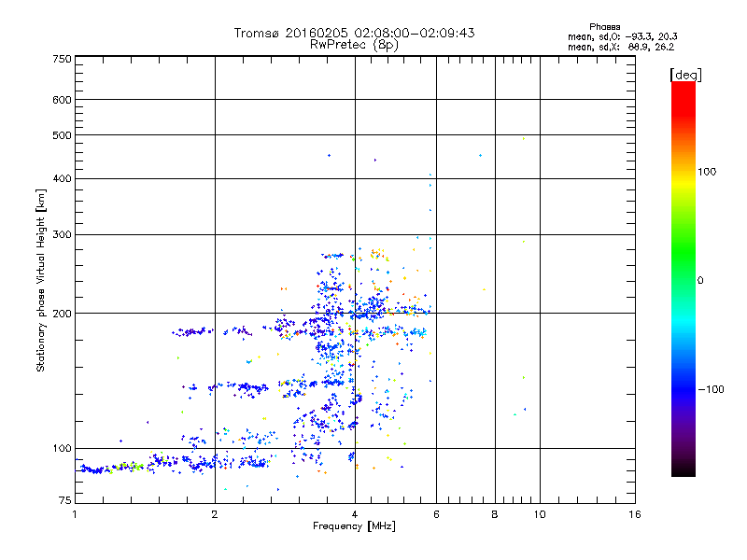The width and height of the screenshot is (747, 560).
Task: Click the colorbar '0' tick label
Action: pos(700,281)
